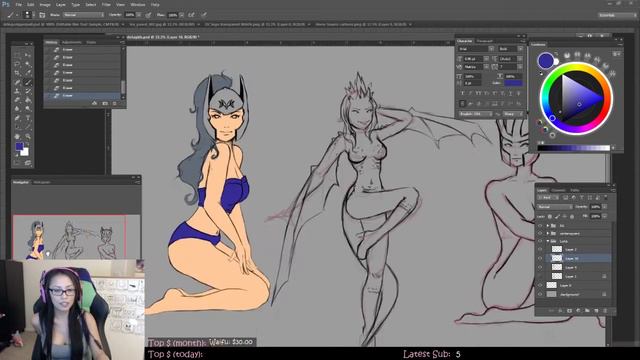
Task: Delete the selected layer
Action: (605, 311)
